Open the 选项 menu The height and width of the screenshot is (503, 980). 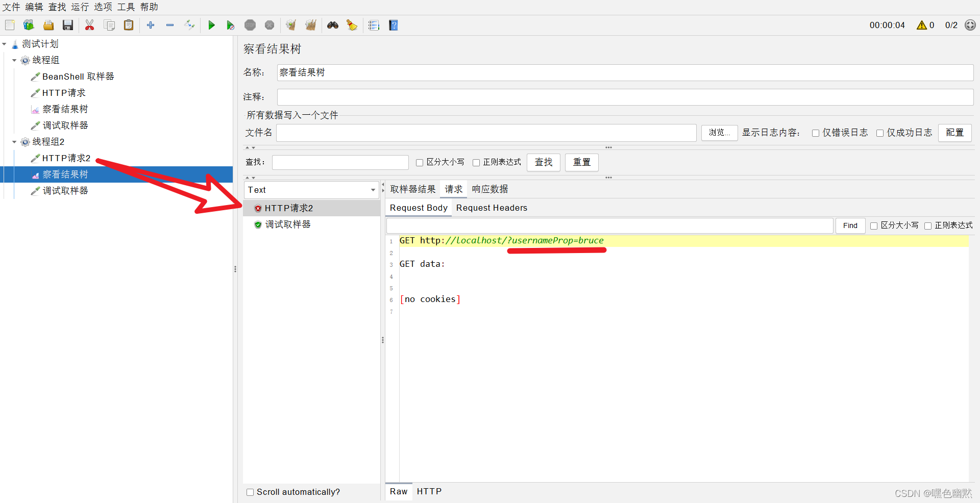102,7
